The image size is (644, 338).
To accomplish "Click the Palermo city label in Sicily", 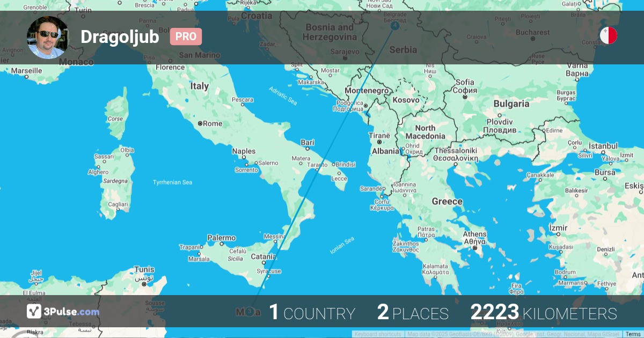I will 221,238.
